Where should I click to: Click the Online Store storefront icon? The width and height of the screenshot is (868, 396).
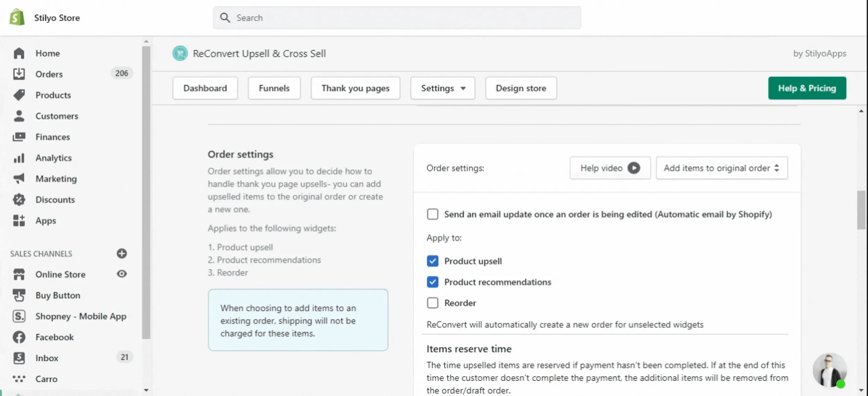click(x=19, y=274)
